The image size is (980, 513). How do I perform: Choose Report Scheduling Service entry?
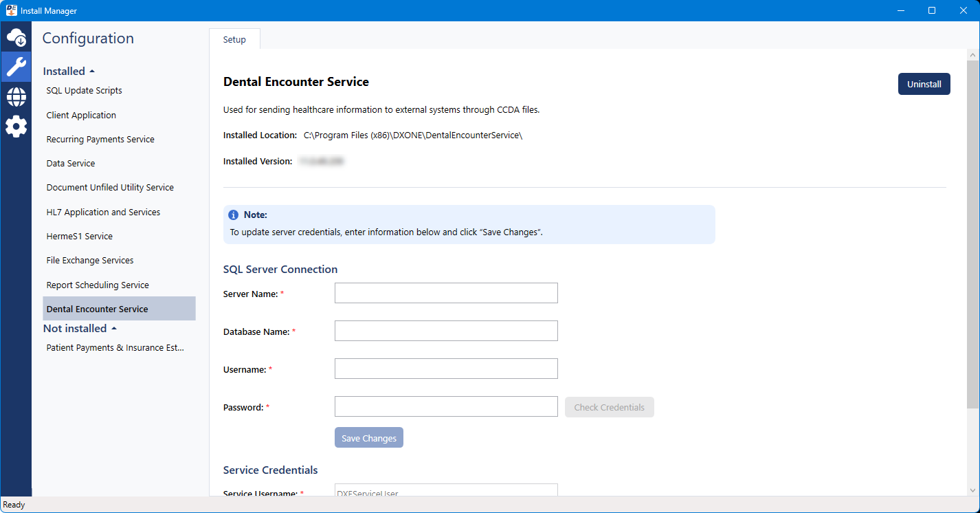(x=98, y=285)
